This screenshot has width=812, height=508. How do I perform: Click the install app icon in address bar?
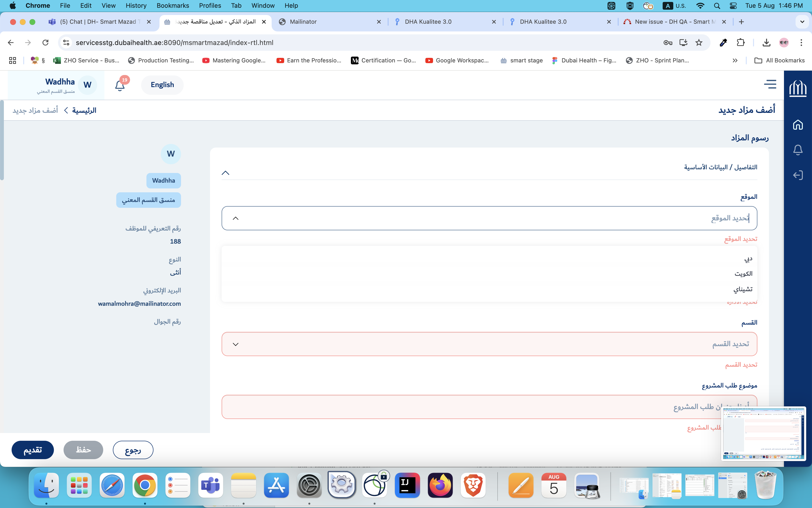683,43
